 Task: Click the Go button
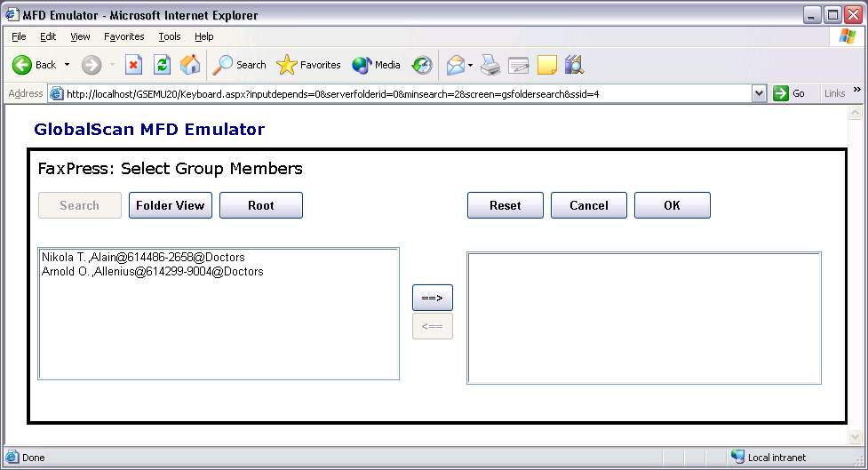pos(790,93)
